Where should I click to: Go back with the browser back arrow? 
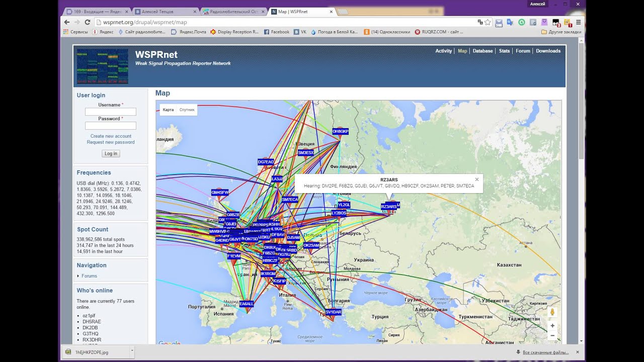[x=67, y=22]
